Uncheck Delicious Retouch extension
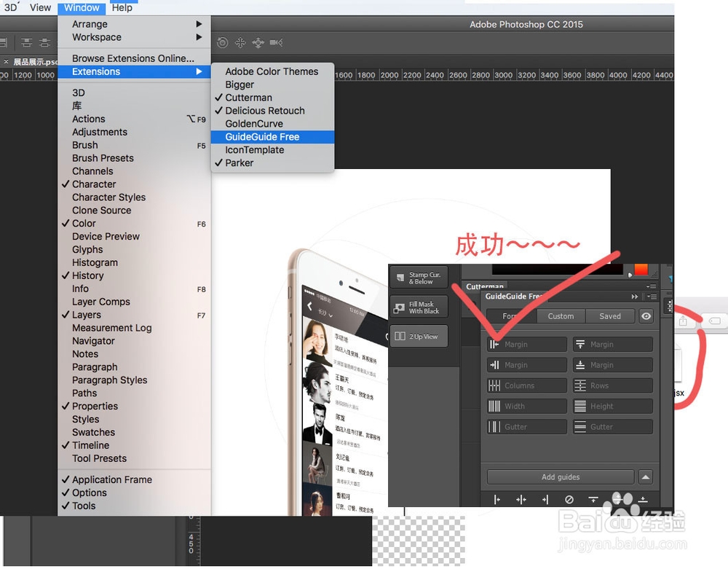Screen dimensions: 728x569 [x=272, y=111]
